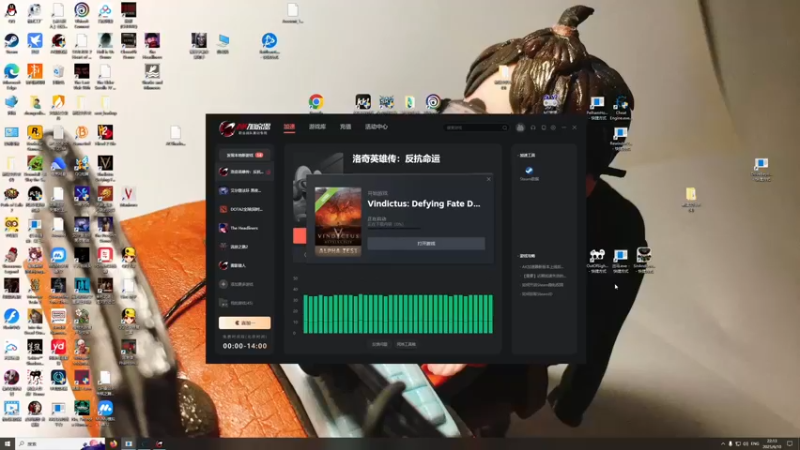Select the underlined first tab in accelerator header

tap(289, 127)
